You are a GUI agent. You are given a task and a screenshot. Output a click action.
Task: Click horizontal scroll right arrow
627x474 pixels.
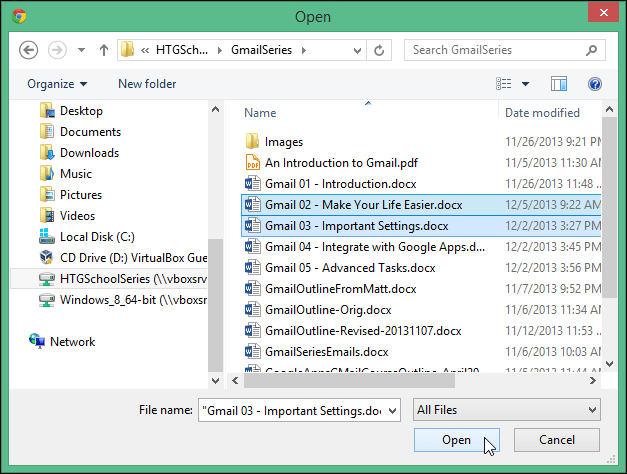[x=593, y=381]
